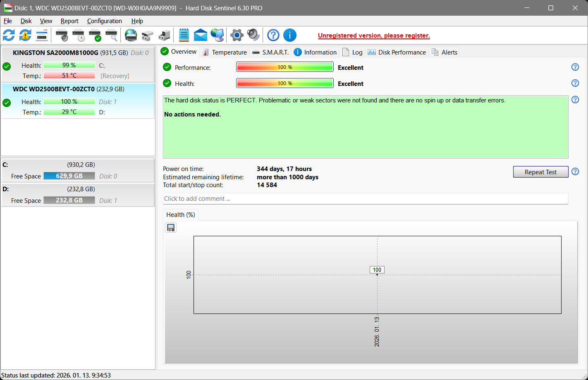This screenshot has width=588, height=380.
Task: Select the Health (%) graph tab
Action: click(181, 215)
